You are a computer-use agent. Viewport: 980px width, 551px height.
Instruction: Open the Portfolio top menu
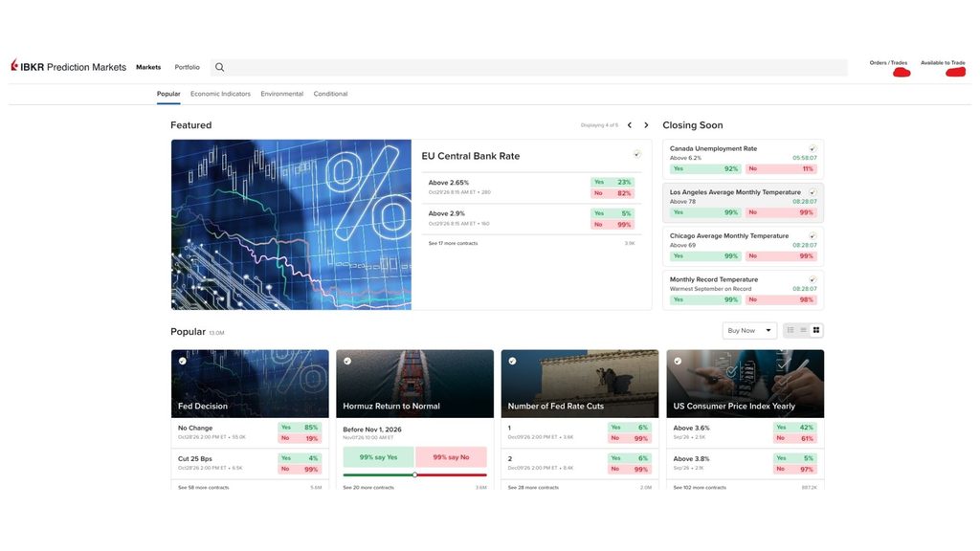coord(187,67)
